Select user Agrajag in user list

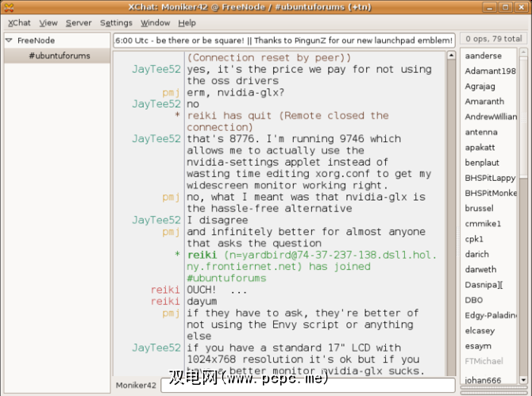pos(480,87)
